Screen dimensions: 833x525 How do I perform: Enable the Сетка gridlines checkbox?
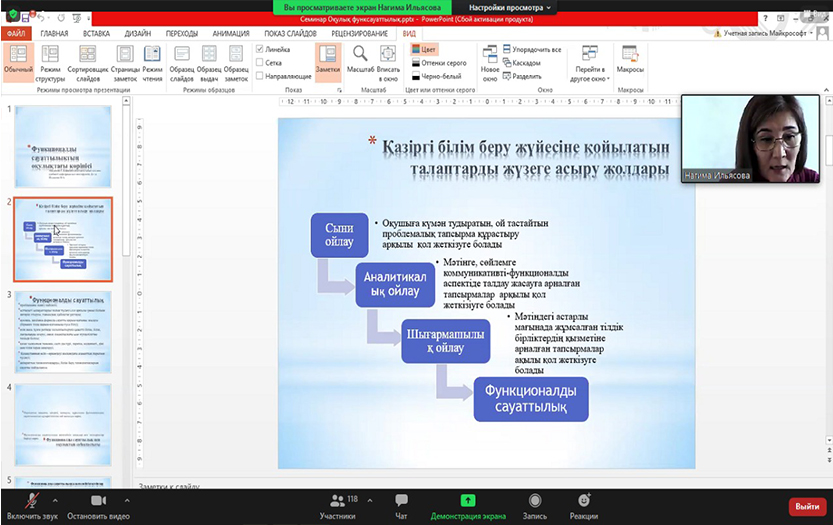261,61
